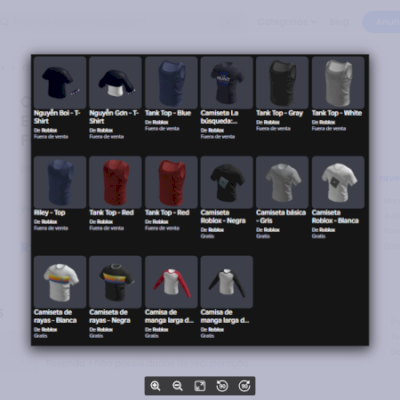Click the 'Camiseta de rayas - Blanca' title

pyautogui.click(x=55, y=316)
